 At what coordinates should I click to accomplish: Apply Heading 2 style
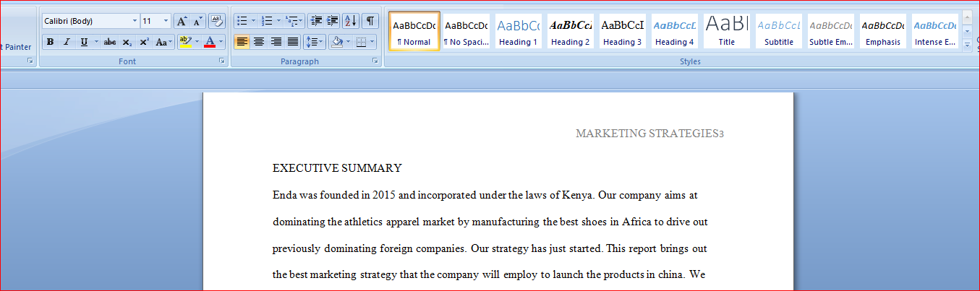click(571, 31)
